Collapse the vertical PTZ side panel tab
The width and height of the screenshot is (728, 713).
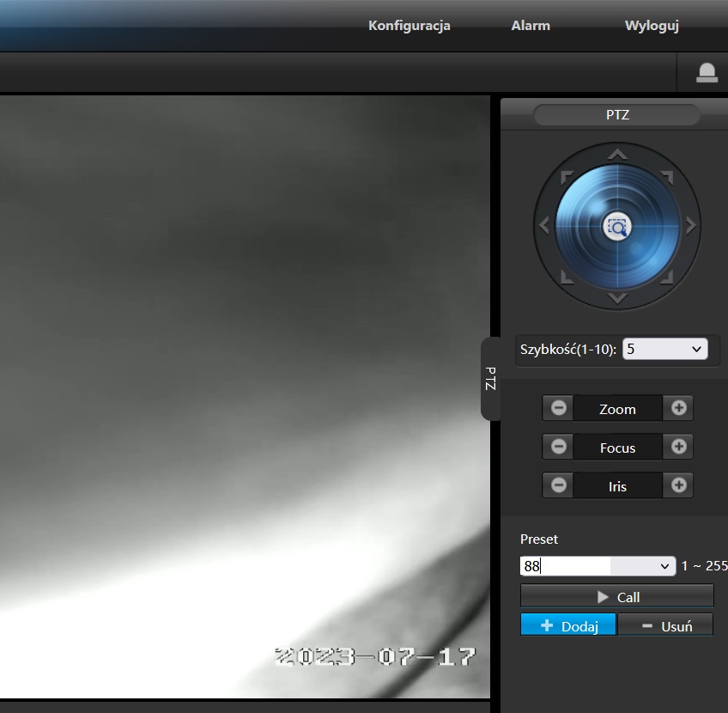tap(491, 379)
